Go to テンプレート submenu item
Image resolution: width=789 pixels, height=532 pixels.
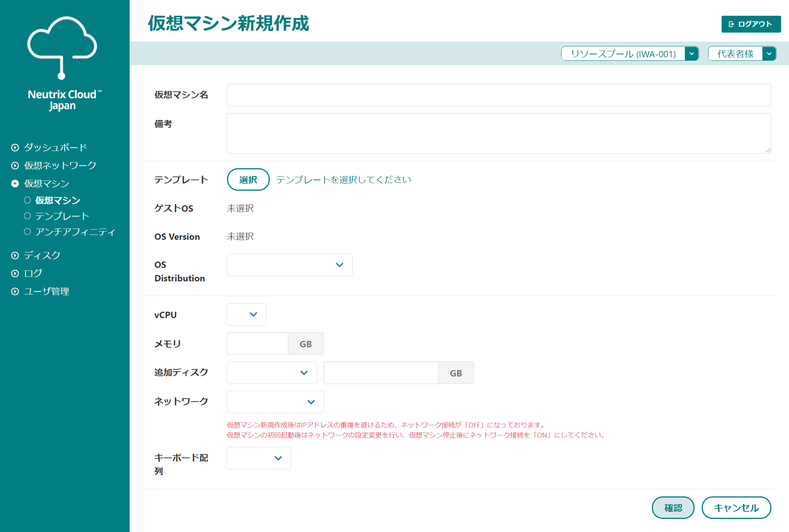coord(62,216)
